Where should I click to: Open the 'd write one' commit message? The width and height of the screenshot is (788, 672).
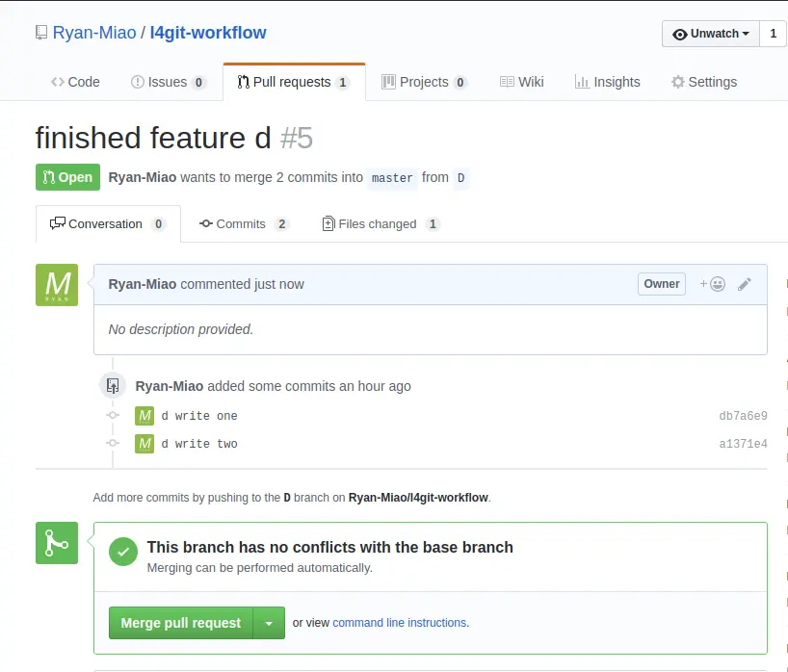199,416
